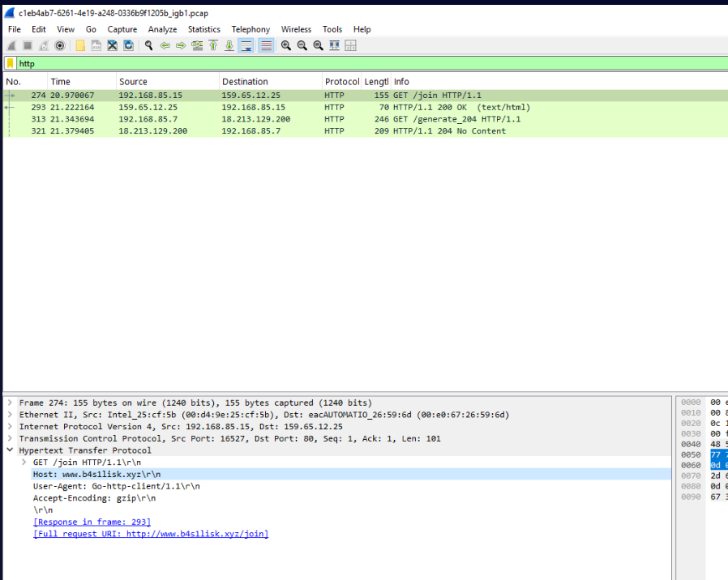Click the Full request URI link

click(x=150, y=534)
